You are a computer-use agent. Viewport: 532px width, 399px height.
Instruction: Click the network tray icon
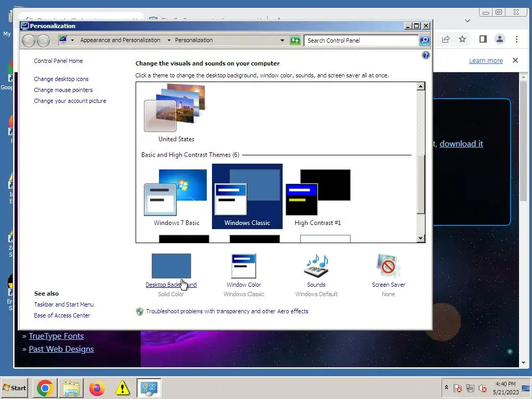(x=470, y=388)
